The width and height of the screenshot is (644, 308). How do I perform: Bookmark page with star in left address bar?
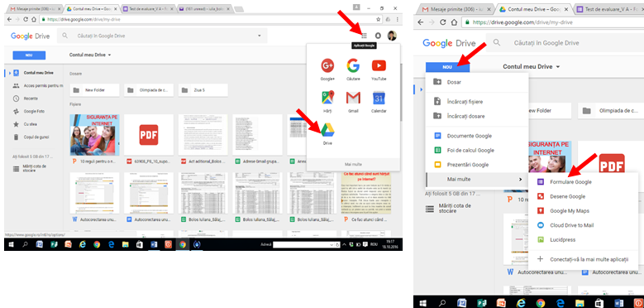point(379,19)
